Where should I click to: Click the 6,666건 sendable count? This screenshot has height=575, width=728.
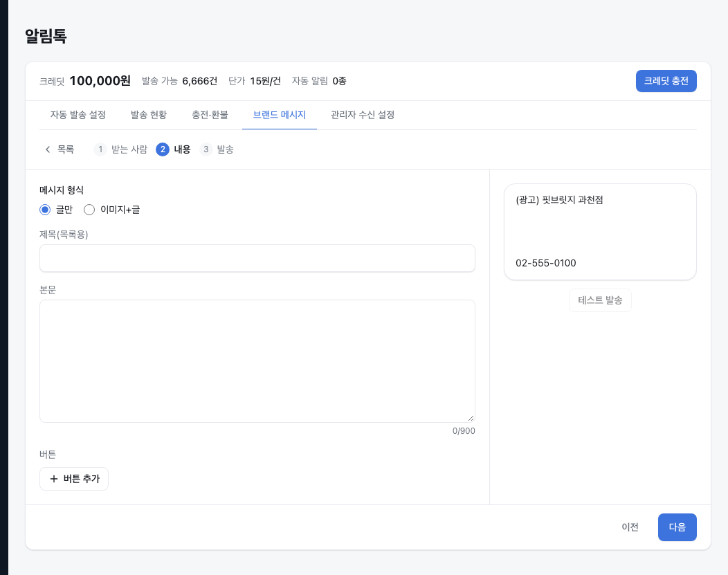click(x=199, y=81)
